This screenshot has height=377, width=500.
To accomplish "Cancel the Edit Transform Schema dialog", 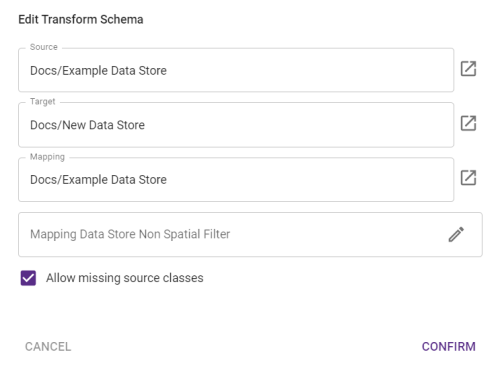I will point(48,347).
